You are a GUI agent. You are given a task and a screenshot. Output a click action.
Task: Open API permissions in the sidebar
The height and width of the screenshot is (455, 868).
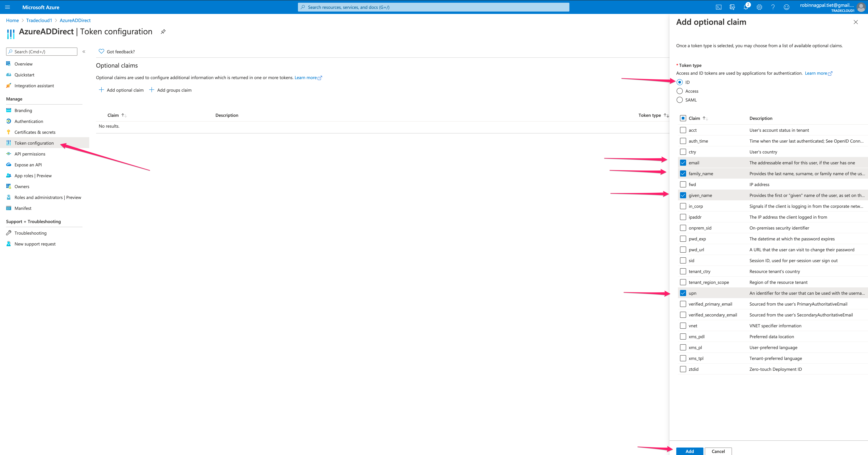coord(30,154)
